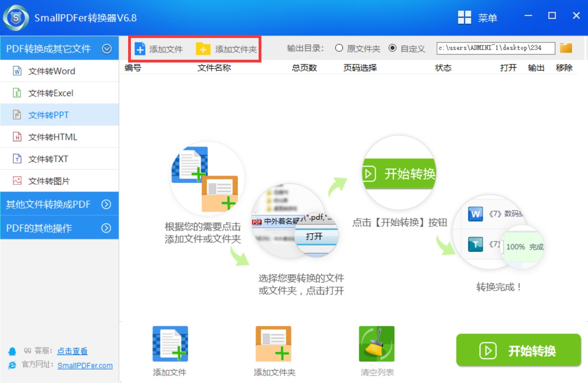The height and width of the screenshot is (383, 588).
Task: Choose the 文件转Word conversion option
Action: [59, 71]
